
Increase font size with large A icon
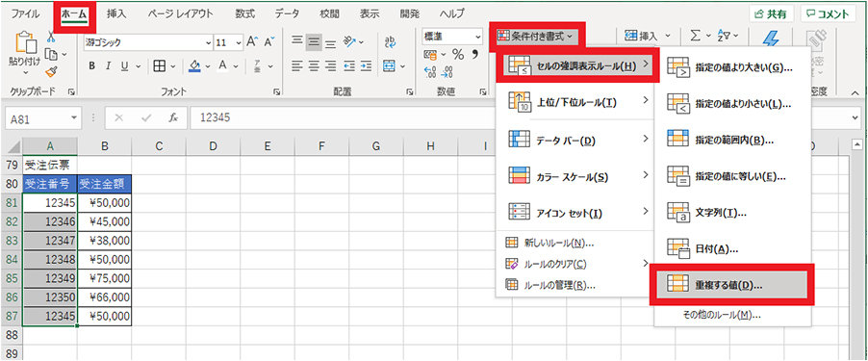point(252,41)
